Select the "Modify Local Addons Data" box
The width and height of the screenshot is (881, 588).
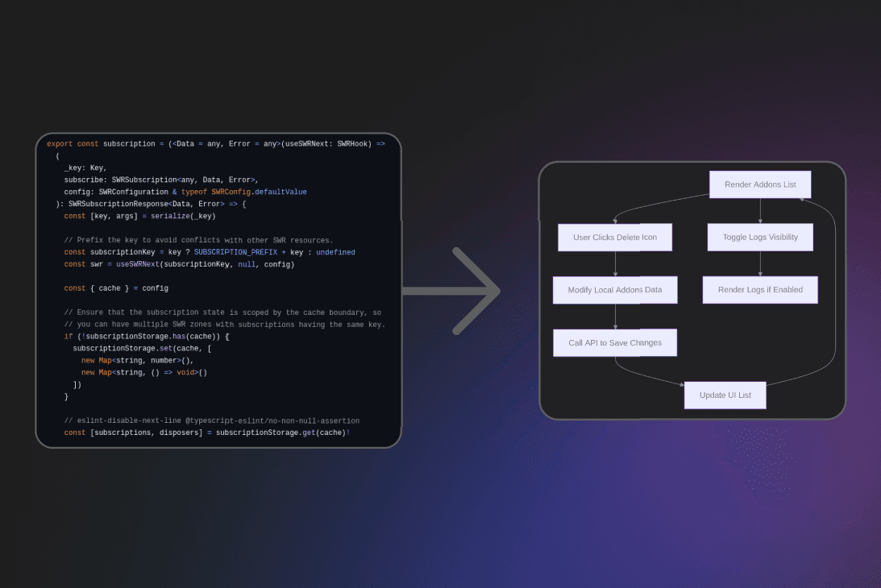(x=615, y=289)
